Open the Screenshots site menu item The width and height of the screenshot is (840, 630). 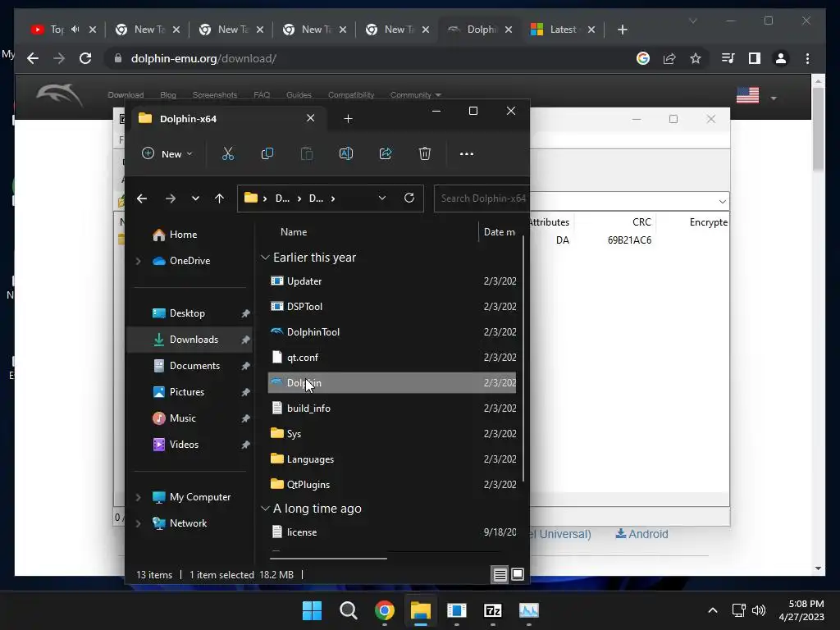[x=215, y=95]
